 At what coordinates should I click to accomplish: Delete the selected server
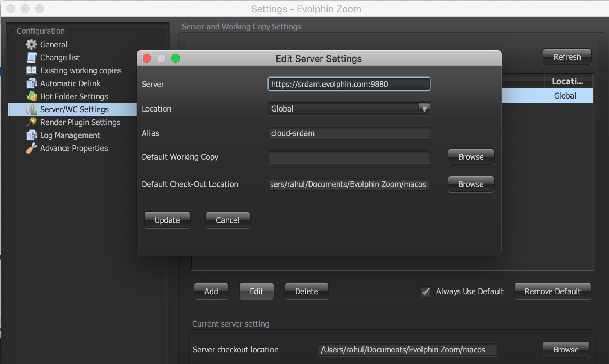307,291
